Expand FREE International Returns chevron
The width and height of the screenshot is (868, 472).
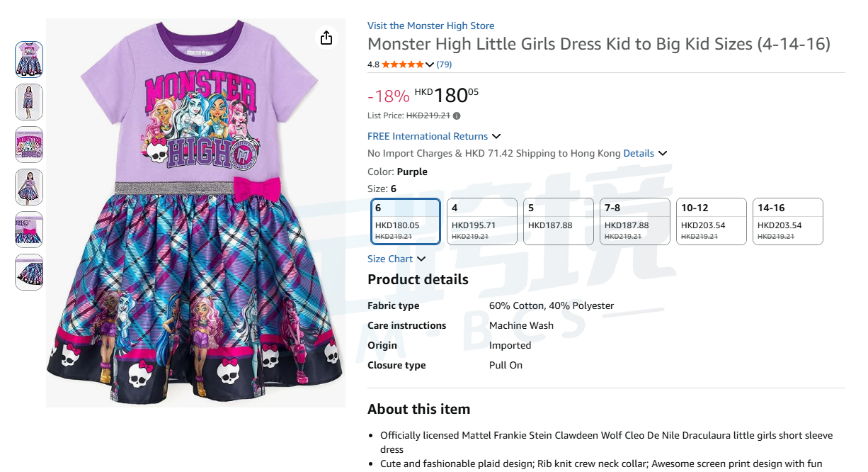496,136
